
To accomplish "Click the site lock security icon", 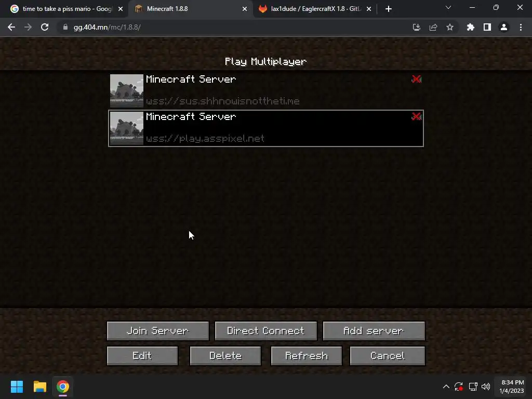I will (65, 27).
